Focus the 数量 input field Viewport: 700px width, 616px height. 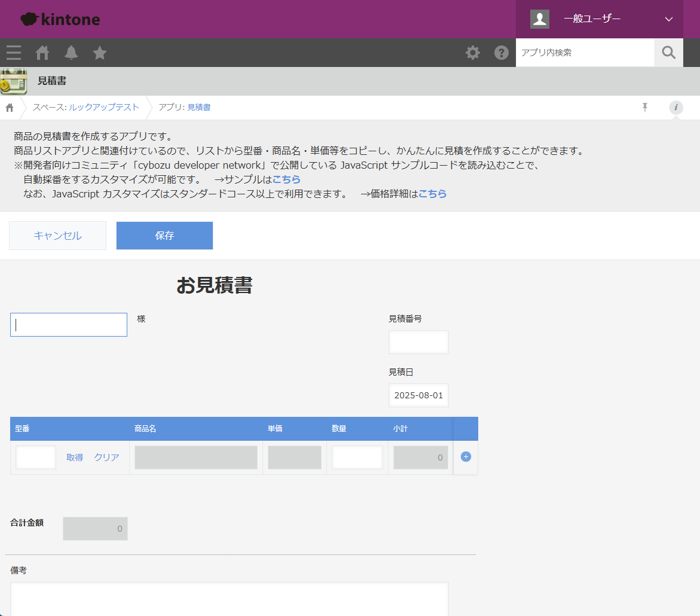357,458
